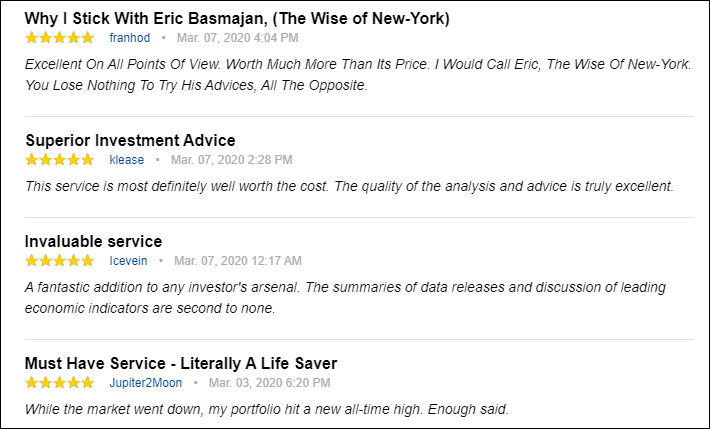This screenshot has height=429, width=710.
Task: Click the "Why I Stick With Eric Basmajan" title
Action: point(237,19)
